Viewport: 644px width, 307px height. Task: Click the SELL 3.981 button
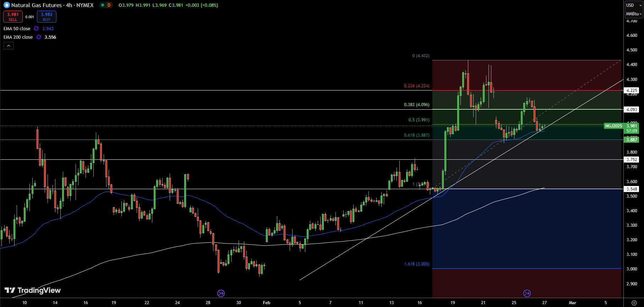coord(13,17)
